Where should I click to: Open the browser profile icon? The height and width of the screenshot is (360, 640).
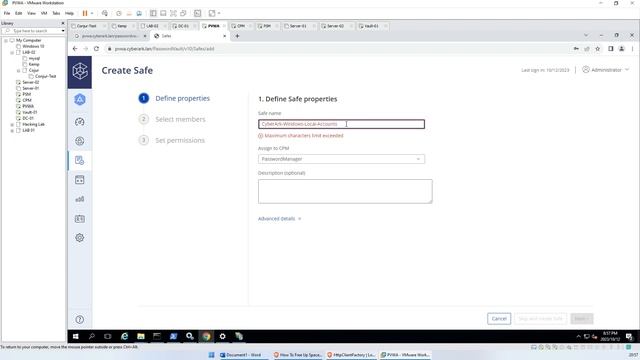coord(622,49)
